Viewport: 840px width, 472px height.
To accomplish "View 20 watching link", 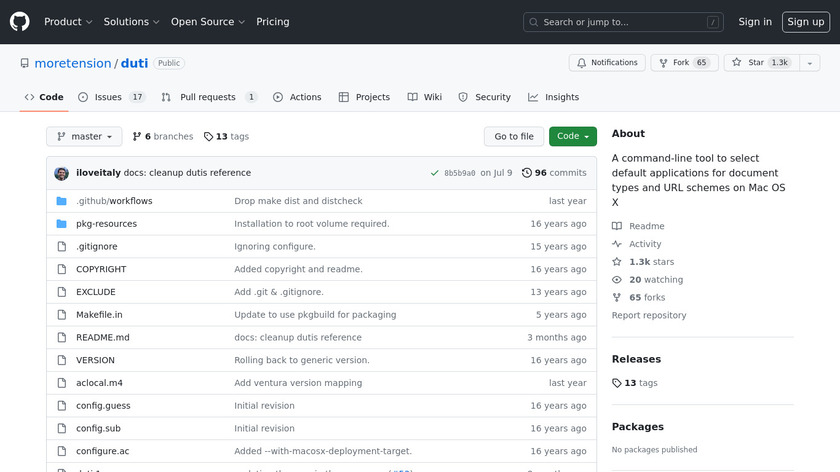I will [x=647, y=280].
